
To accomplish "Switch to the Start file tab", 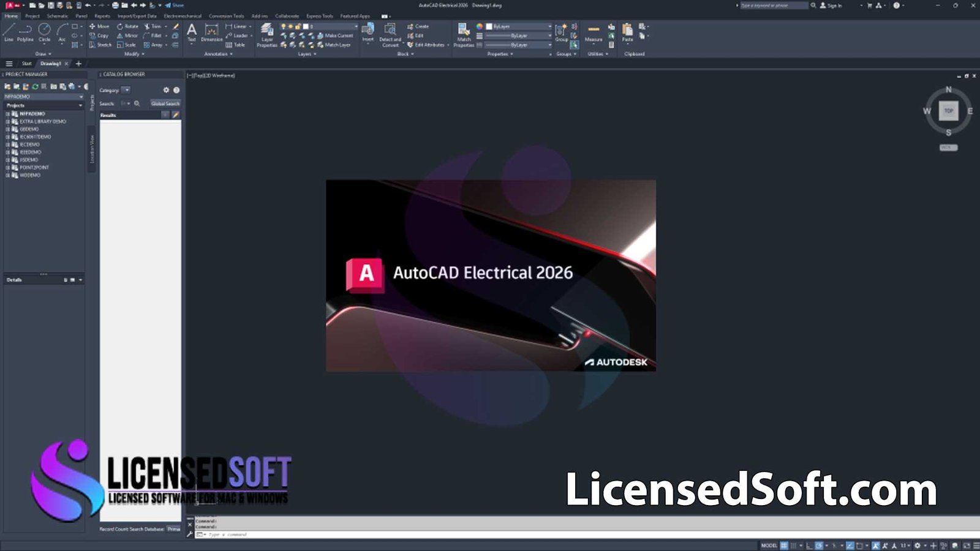I will click(x=26, y=64).
